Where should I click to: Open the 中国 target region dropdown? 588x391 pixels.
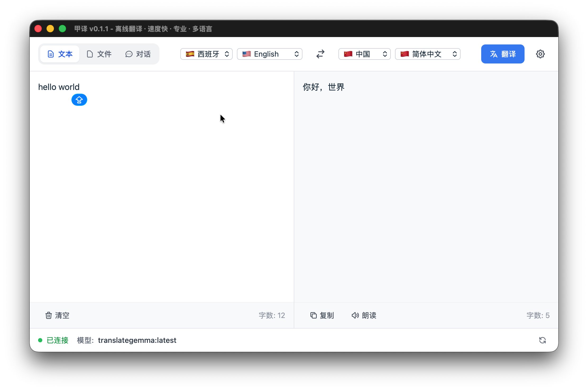tap(364, 54)
